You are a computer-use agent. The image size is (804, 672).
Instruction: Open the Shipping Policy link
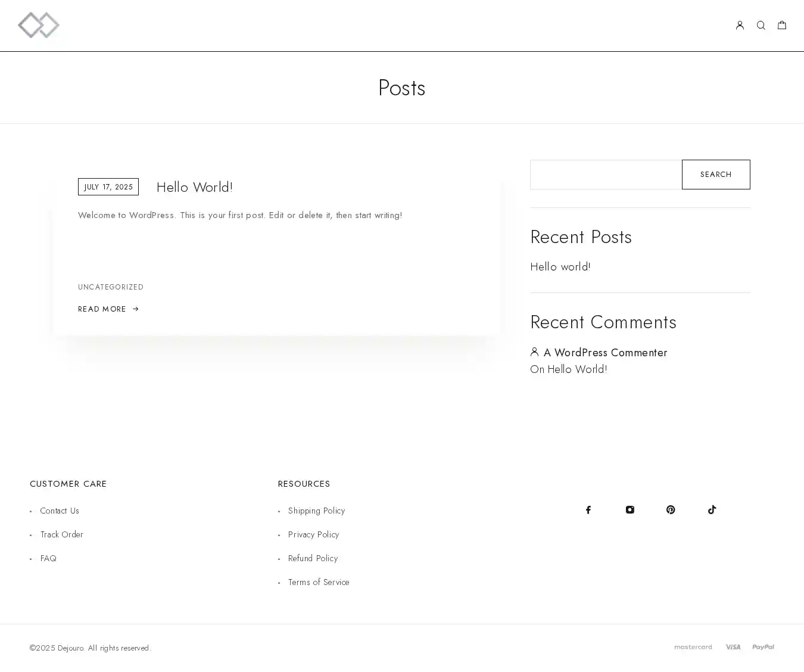(x=316, y=511)
